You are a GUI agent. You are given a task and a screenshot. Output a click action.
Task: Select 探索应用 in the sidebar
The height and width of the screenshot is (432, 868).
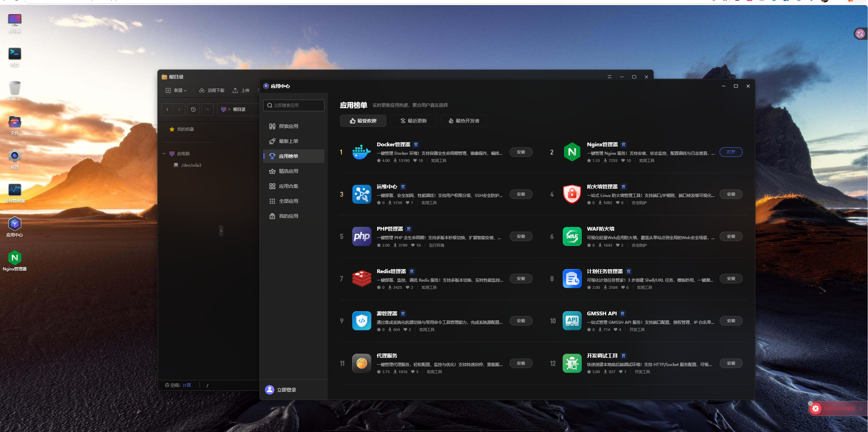click(293, 126)
